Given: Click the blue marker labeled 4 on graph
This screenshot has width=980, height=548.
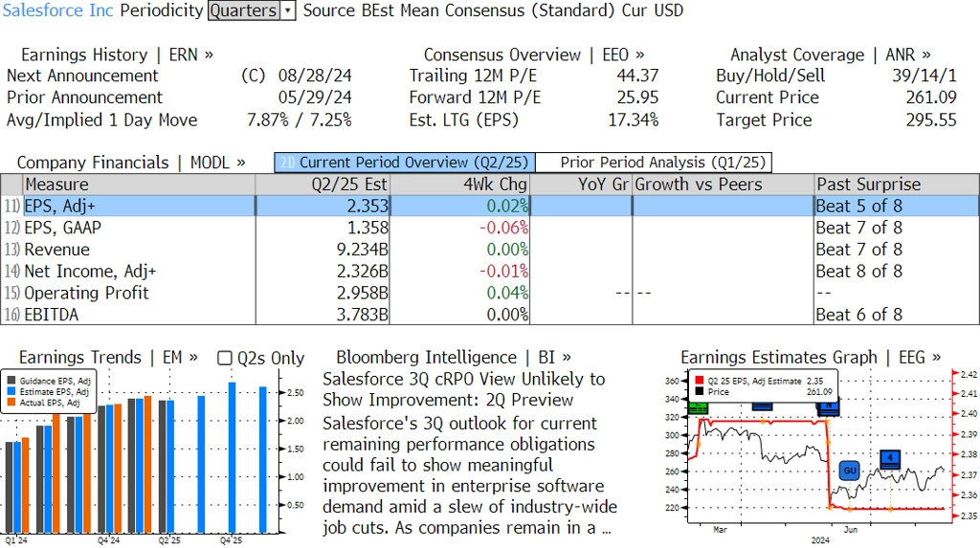Looking at the screenshot, I should coord(890,459).
